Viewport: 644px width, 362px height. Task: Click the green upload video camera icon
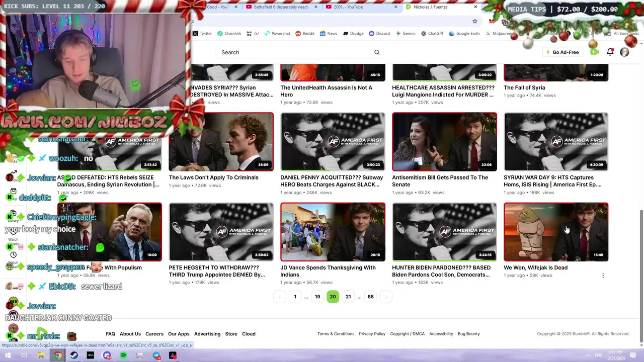coord(595,52)
